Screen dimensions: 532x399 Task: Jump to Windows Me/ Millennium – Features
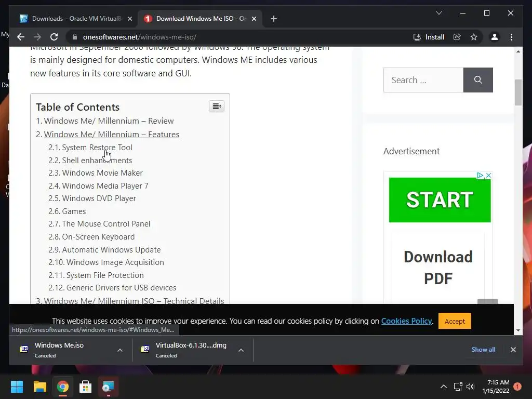tap(111, 135)
